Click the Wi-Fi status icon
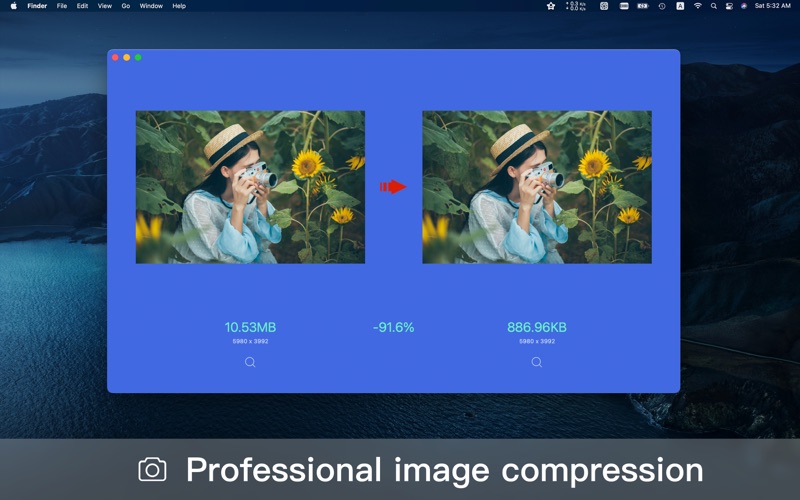The height and width of the screenshot is (500, 800). (x=698, y=6)
